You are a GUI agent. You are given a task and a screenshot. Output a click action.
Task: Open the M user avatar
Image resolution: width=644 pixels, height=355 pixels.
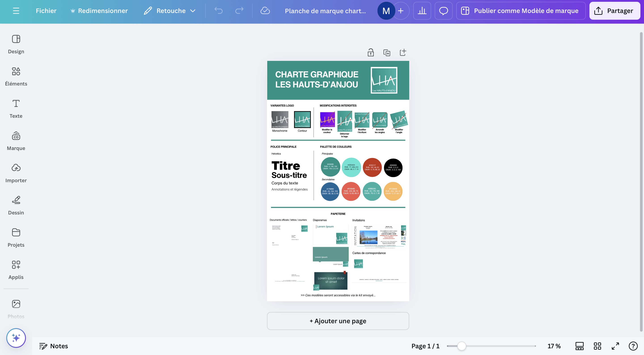point(386,11)
